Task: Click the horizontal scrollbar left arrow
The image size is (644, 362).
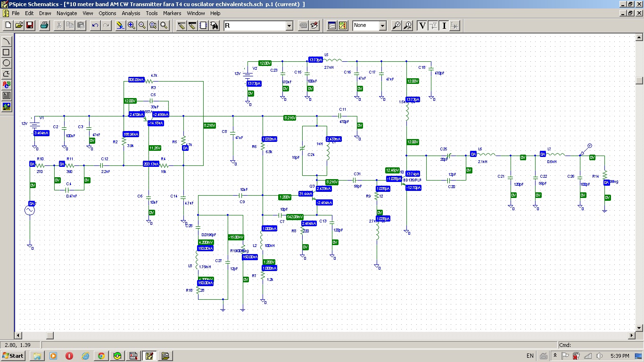Action: [18, 336]
